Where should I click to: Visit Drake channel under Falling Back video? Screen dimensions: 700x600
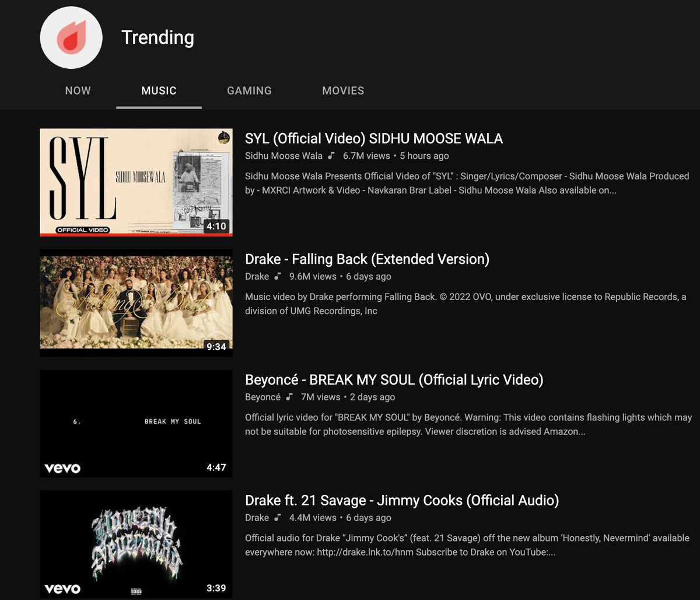(257, 276)
